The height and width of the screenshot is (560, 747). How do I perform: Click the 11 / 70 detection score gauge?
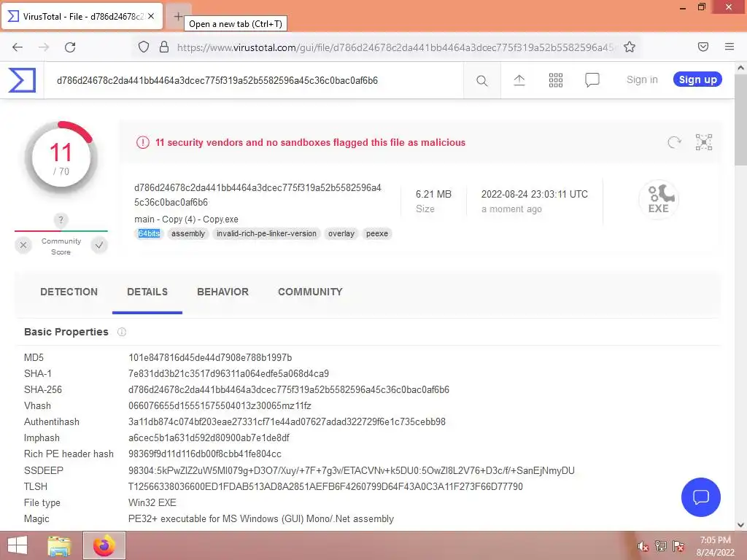click(61, 158)
